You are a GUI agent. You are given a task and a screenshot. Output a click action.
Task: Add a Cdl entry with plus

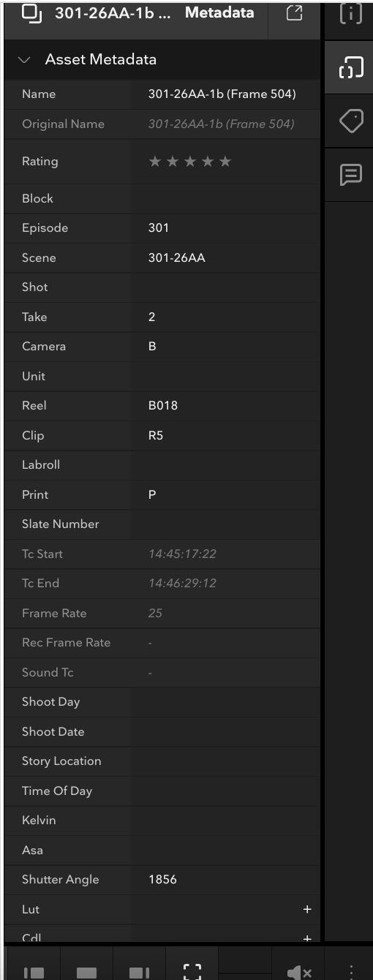(307, 938)
